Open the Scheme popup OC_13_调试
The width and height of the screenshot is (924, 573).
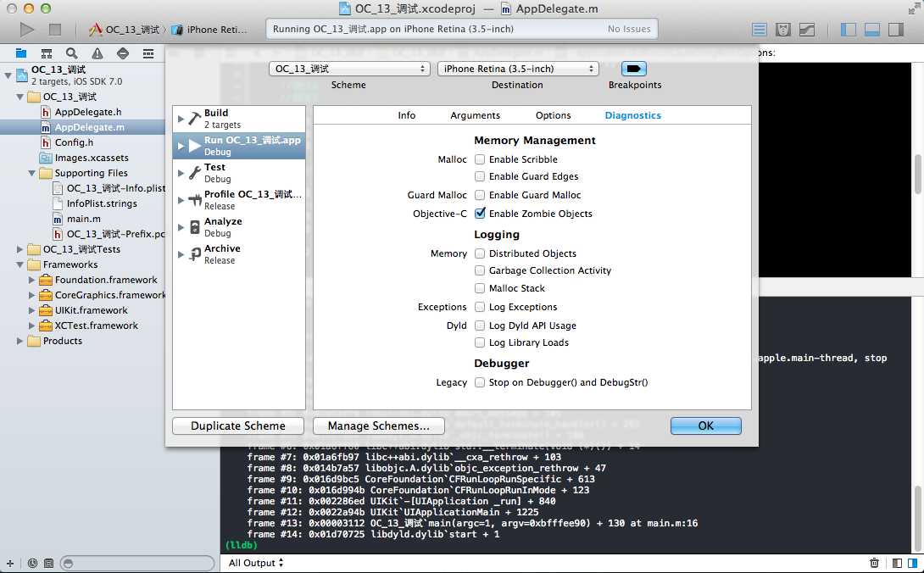pyautogui.click(x=349, y=69)
